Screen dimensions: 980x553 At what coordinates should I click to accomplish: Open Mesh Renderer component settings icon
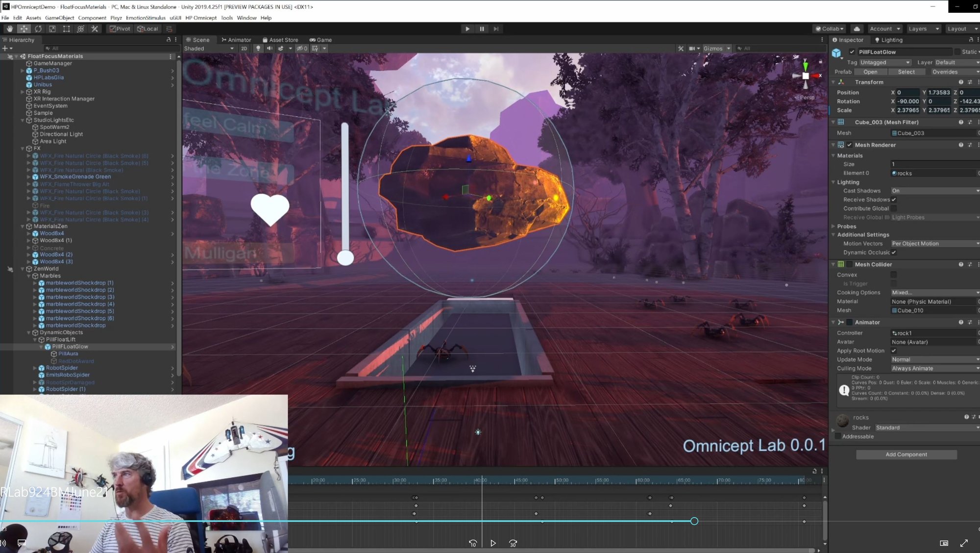(x=970, y=145)
